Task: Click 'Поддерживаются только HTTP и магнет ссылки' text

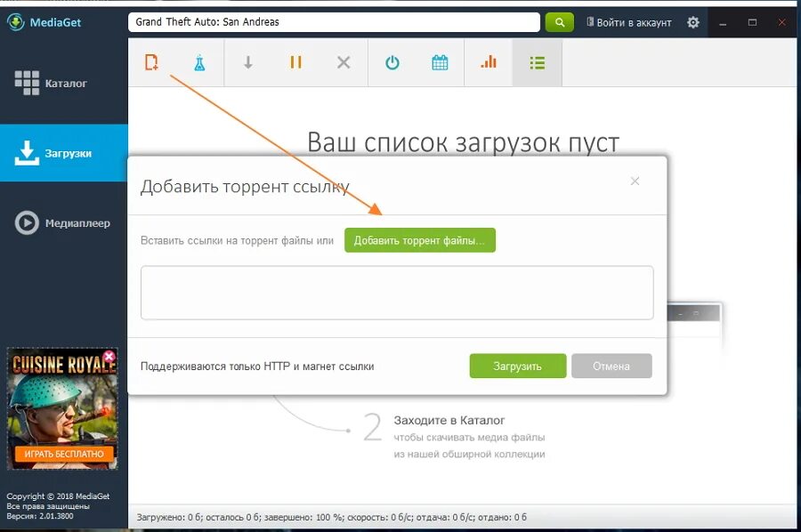Action: click(257, 366)
